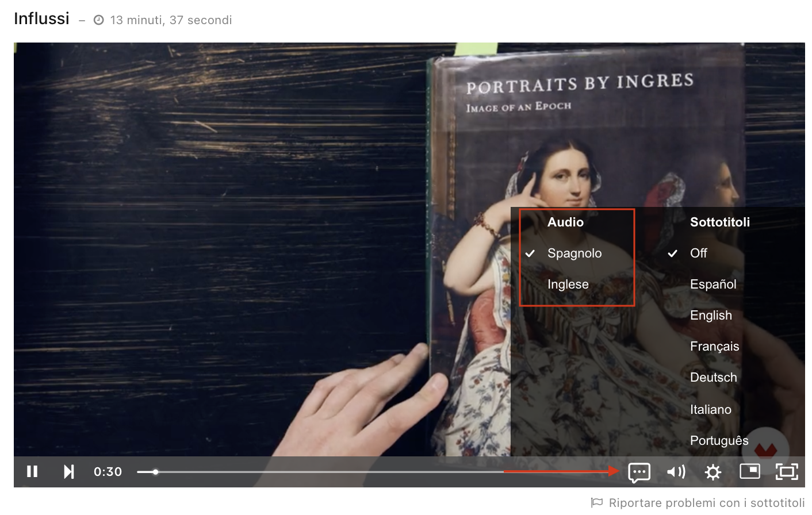
Task: Select Français subtitles
Action: click(714, 347)
